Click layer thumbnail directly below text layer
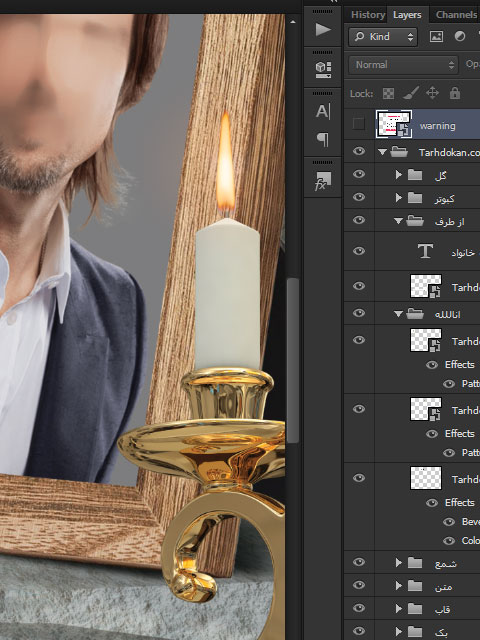 click(x=426, y=286)
